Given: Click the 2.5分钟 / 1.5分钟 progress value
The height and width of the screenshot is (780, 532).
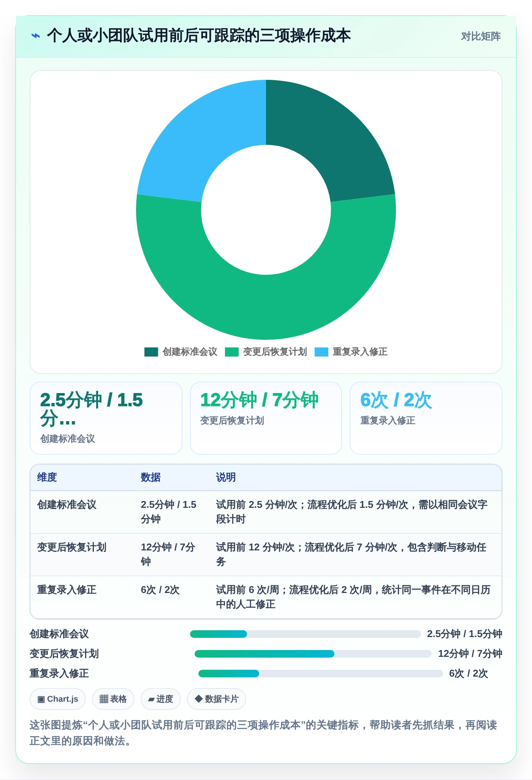Looking at the screenshot, I should click(x=464, y=634).
